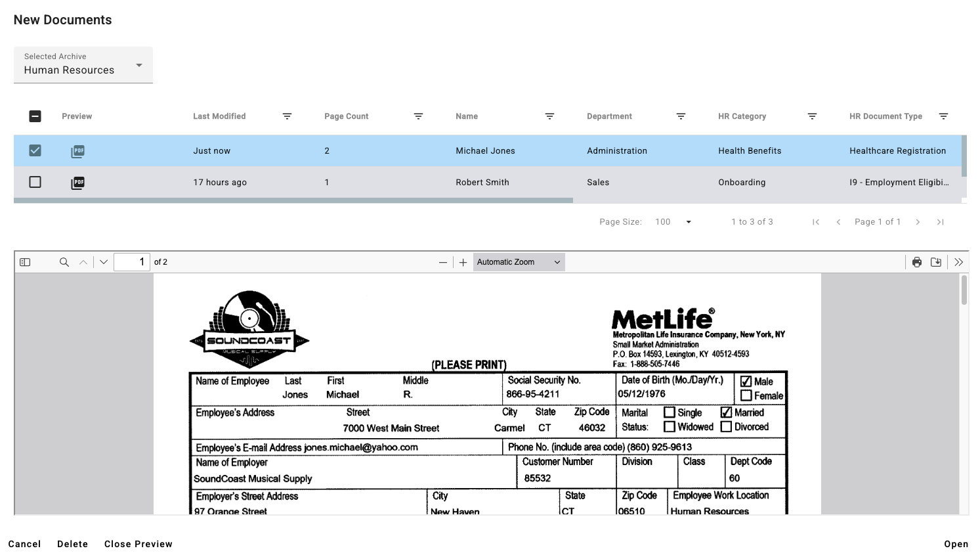980x559 pixels.
Task: Zoom out of the document
Action: (443, 261)
